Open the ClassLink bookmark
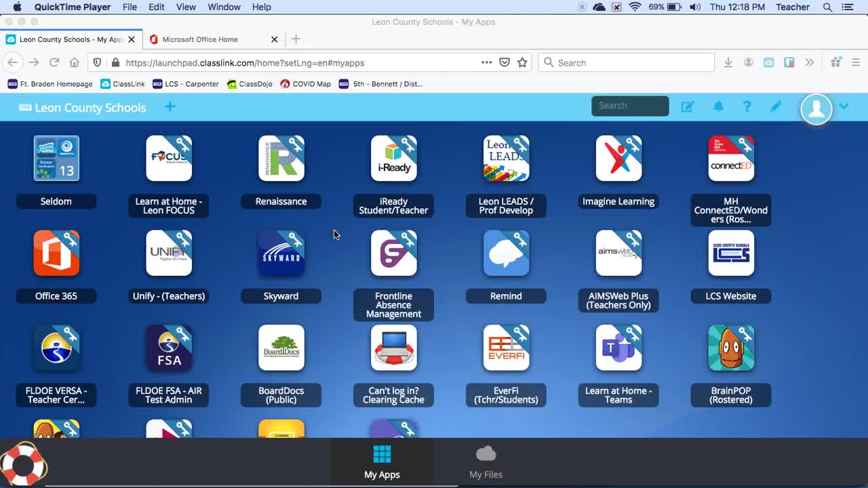The image size is (868, 488). coord(123,84)
